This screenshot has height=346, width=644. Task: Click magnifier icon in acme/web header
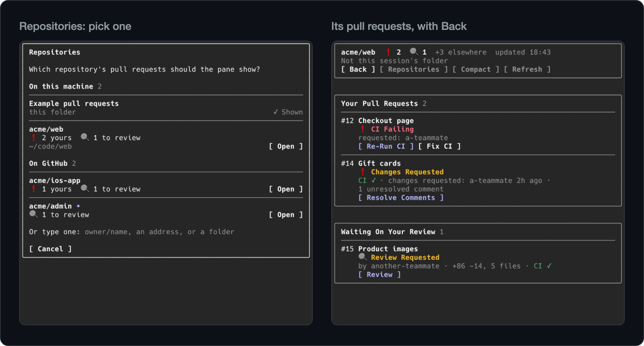pyautogui.click(x=414, y=52)
